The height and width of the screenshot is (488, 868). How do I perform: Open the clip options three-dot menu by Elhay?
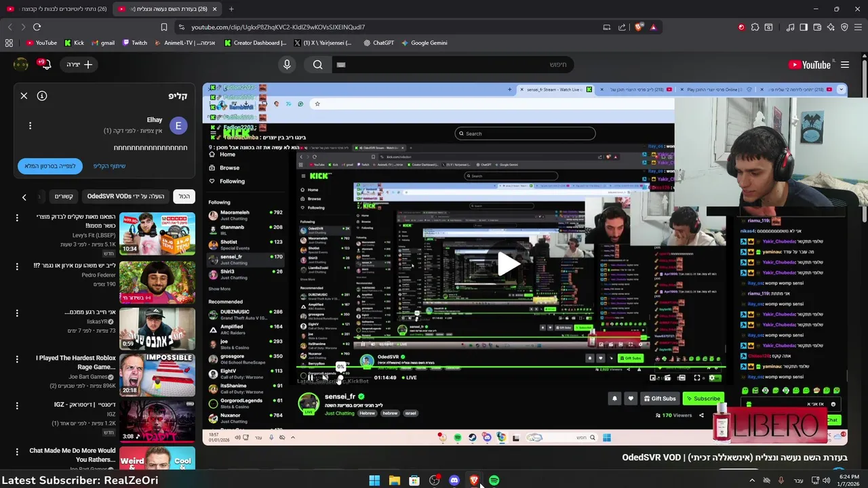pos(30,125)
